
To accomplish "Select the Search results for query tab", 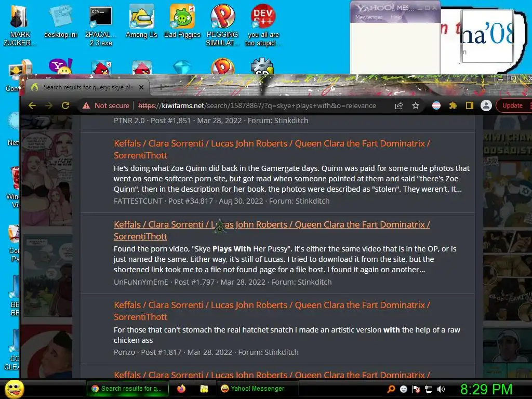I will [x=87, y=87].
